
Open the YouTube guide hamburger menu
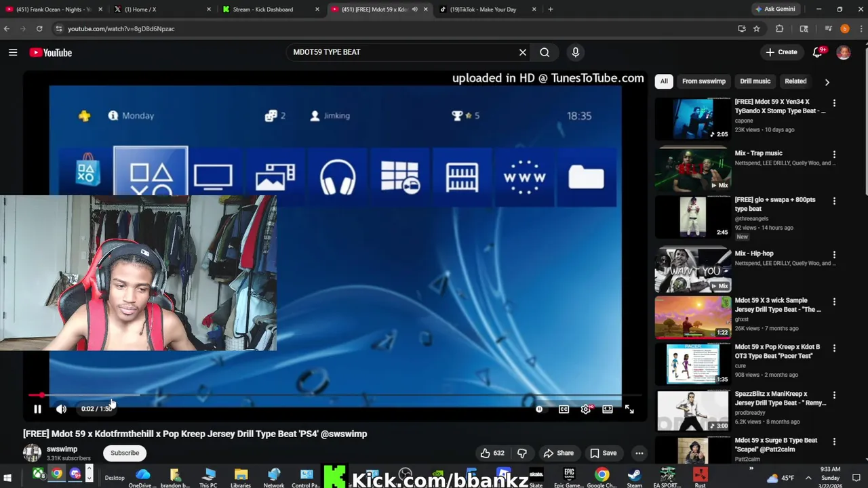[x=13, y=52]
